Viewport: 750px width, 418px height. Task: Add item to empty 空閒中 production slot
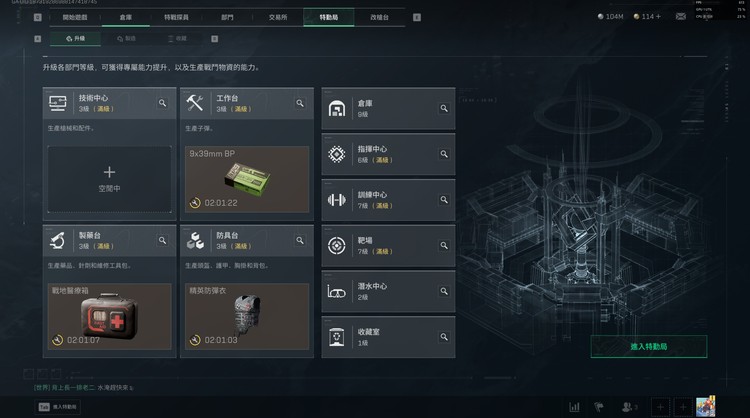[x=110, y=179]
